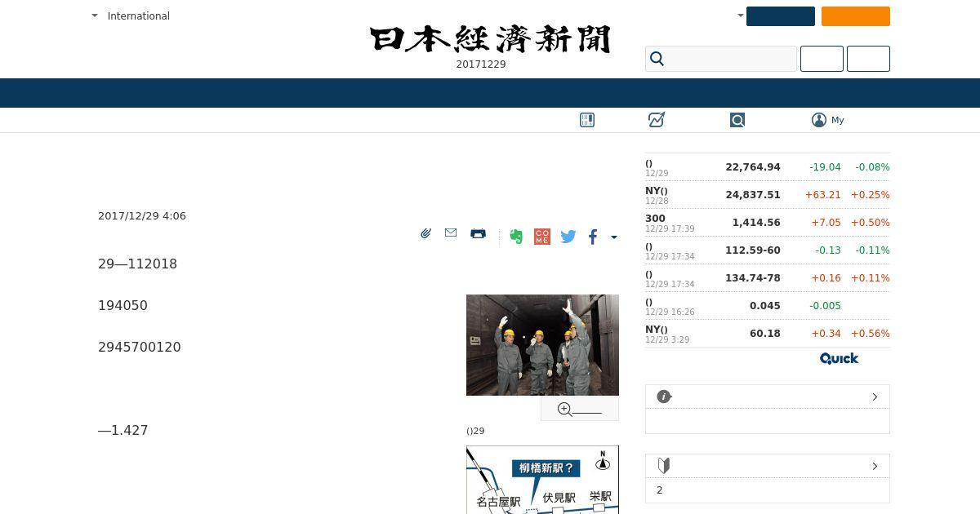Click the zoom magnifier button under the photo
This screenshot has width=980, height=514.
click(x=580, y=409)
